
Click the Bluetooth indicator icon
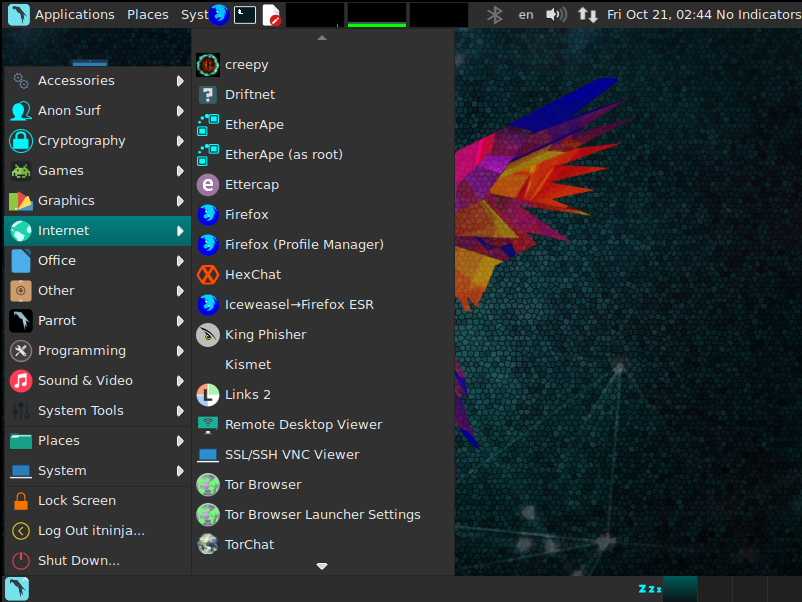(495, 14)
